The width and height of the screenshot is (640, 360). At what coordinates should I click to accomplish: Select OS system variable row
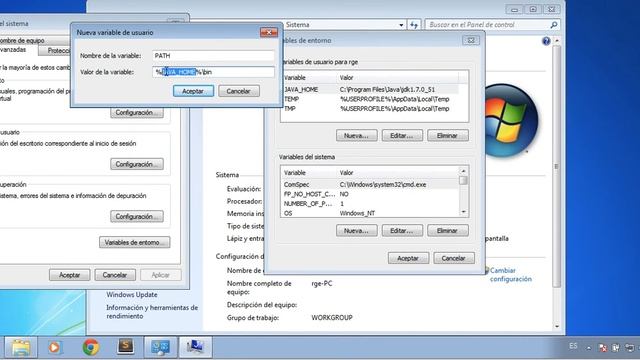point(369,213)
